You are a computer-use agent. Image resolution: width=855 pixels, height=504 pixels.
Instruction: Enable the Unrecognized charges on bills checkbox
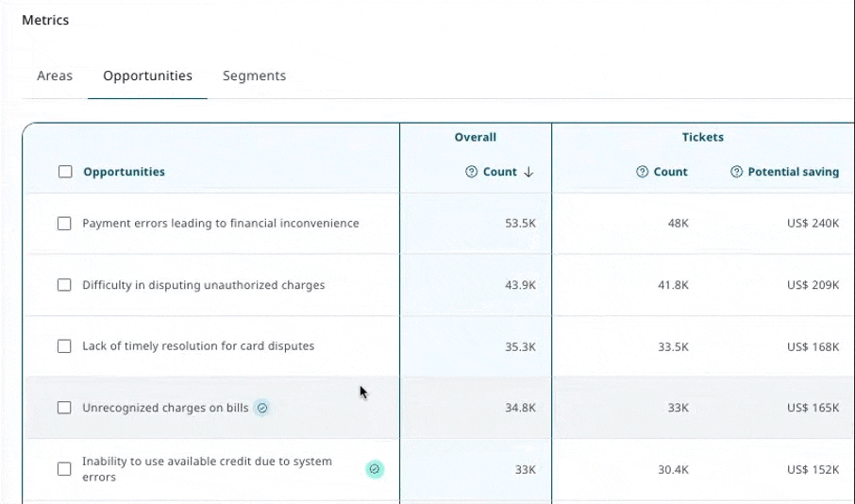64,408
